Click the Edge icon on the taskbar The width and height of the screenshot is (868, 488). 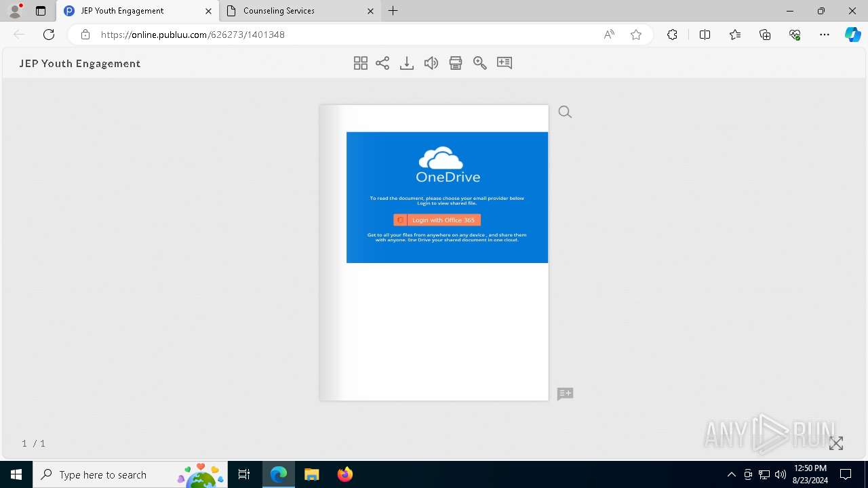pos(279,474)
